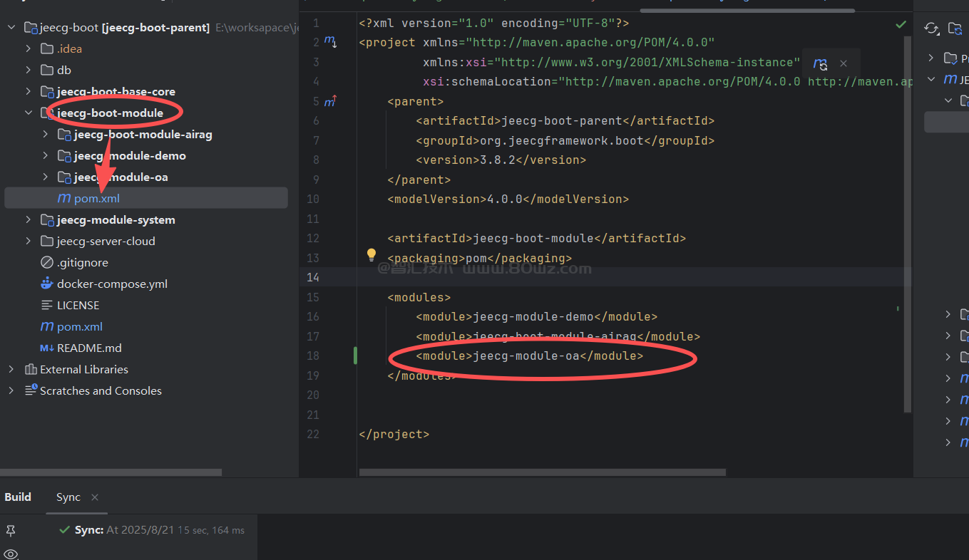Screen dimensions: 969x560
Task: Collapse the jeecg-boot-module node
Action: [29, 113]
